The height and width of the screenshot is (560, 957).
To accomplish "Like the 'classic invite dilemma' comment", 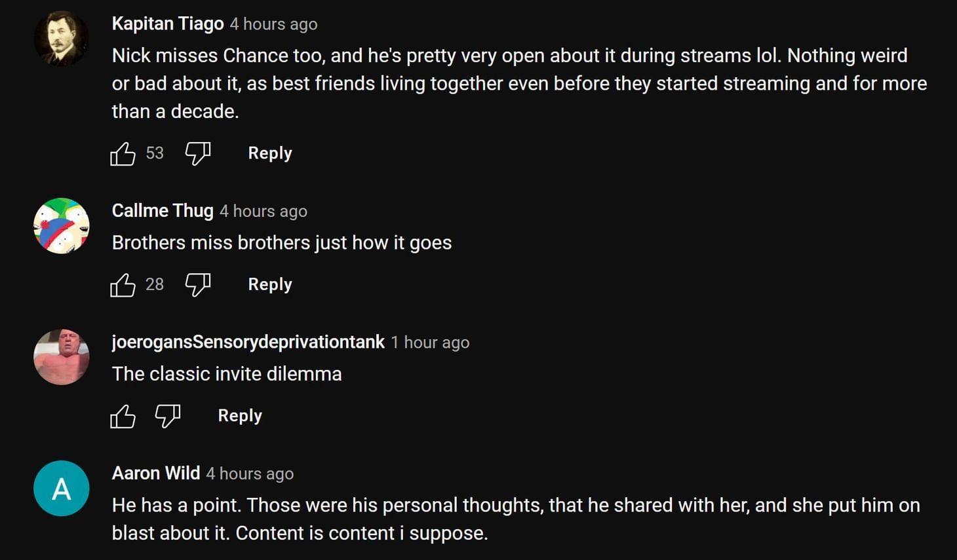I will [123, 416].
